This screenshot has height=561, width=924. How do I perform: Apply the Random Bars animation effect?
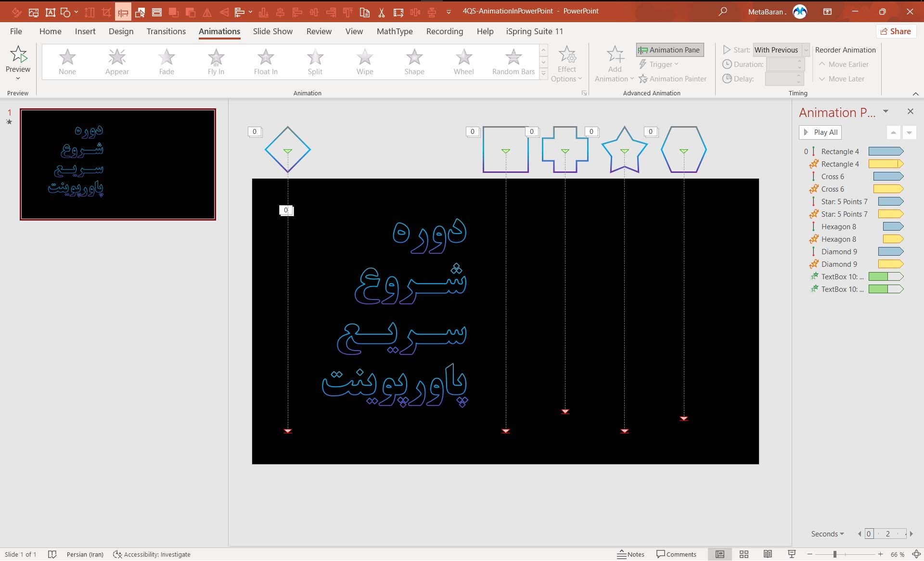coord(513,62)
